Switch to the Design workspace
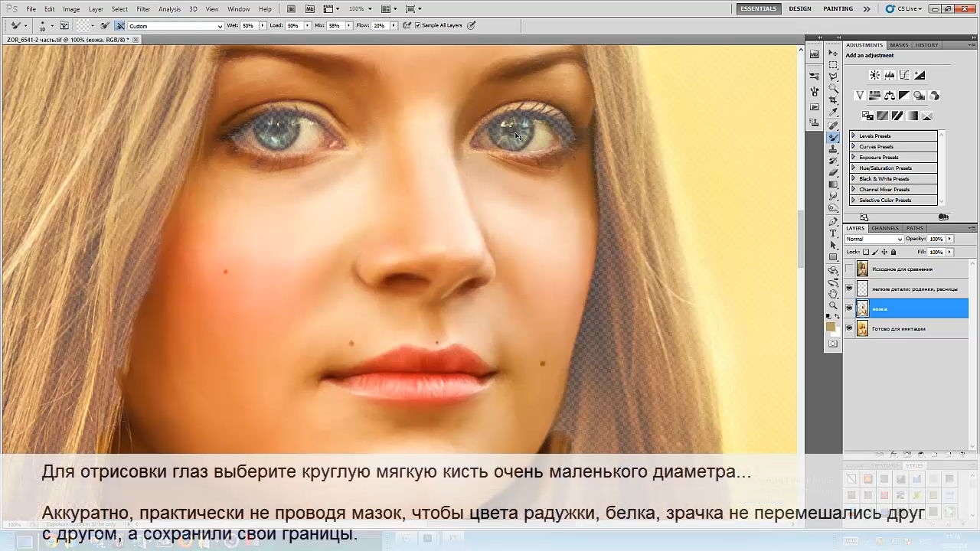This screenshot has width=980, height=551. pos(800,9)
